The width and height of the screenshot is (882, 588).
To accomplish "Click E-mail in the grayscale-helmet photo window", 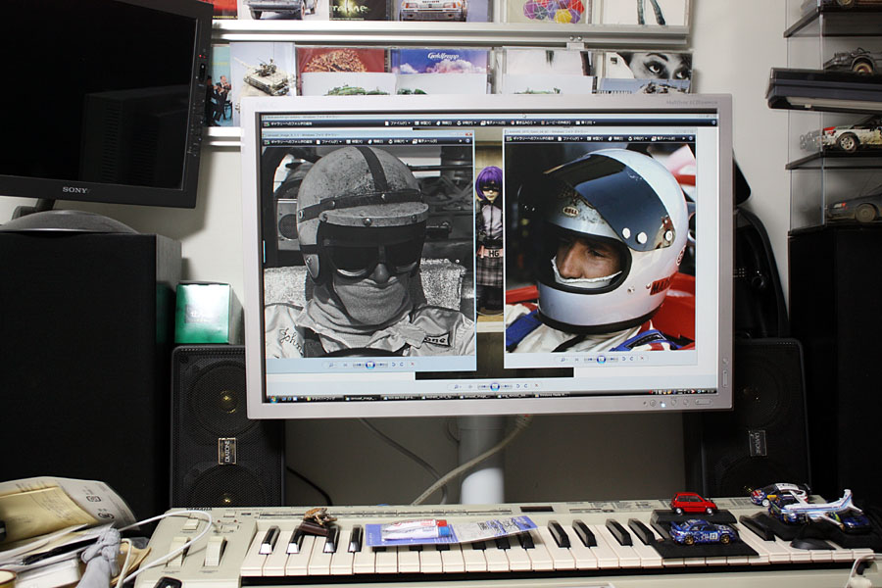I will click(x=425, y=141).
